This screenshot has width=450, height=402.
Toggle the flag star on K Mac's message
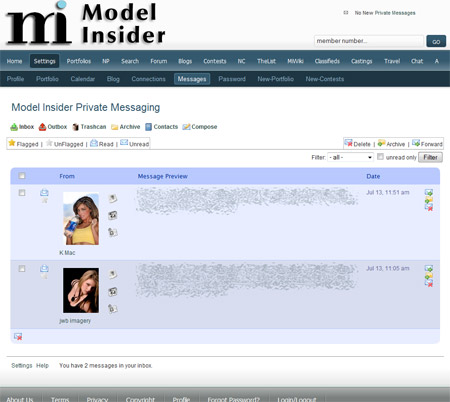pyautogui.click(x=45, y=200)
